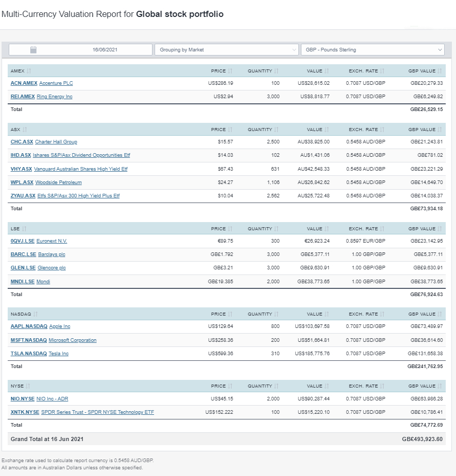This screenshot has width=456, height=476.
Task: Open TSLA.NASDAQ ticker link
Action: click(29, 354)
